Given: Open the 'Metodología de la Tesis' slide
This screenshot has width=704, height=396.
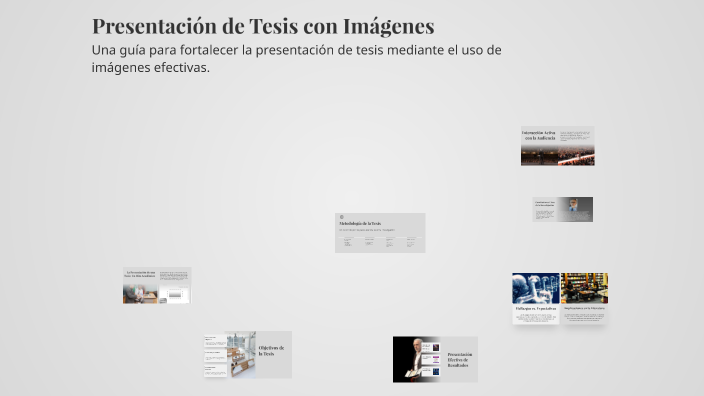Looking at the screenshot, I should (380, 233).
